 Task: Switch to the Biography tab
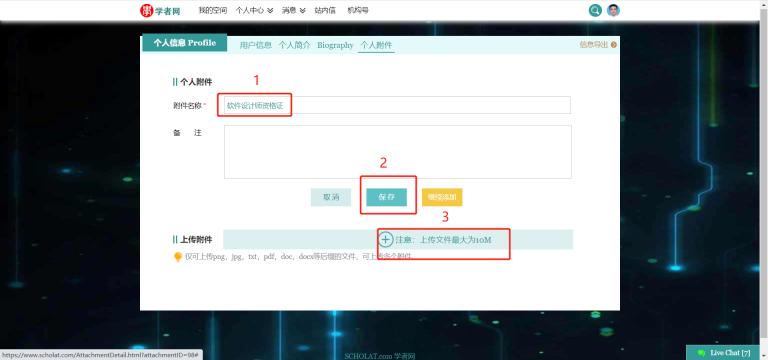[x=335, y=45]
